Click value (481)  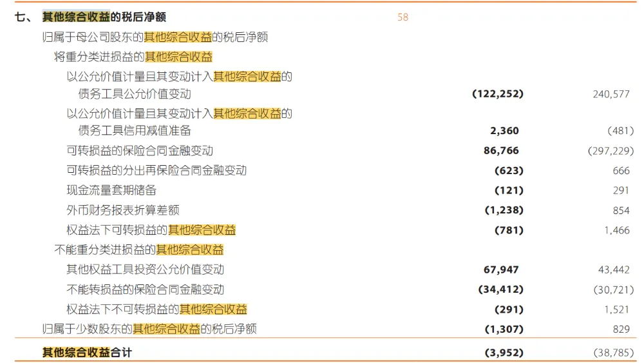621,131
